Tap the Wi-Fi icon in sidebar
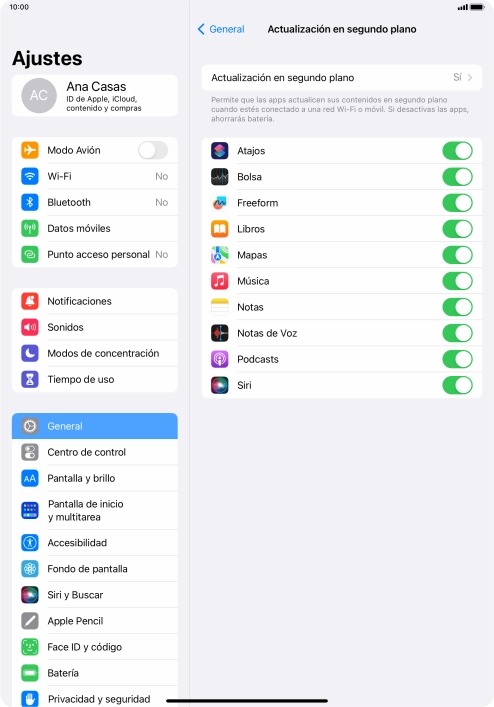494x707 pixels. point(30,176)
